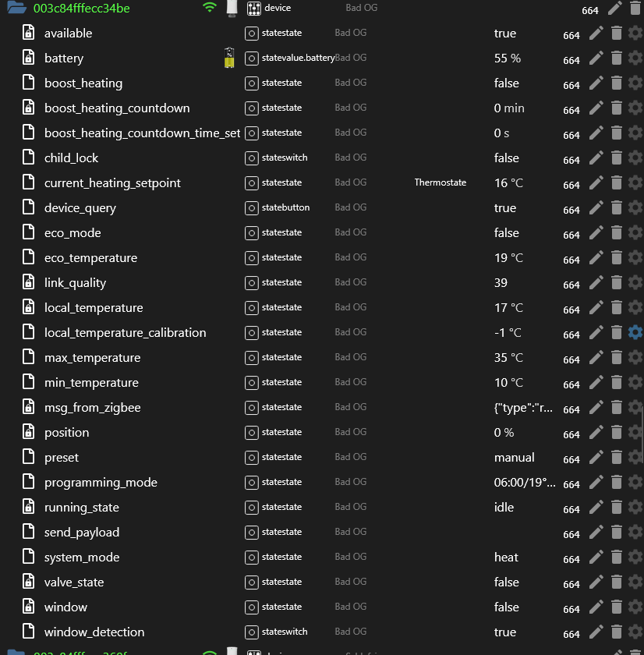Delete the boost_heating state via trash icon
The height and width of the screenshot is (655, 644).
[616, 83]
